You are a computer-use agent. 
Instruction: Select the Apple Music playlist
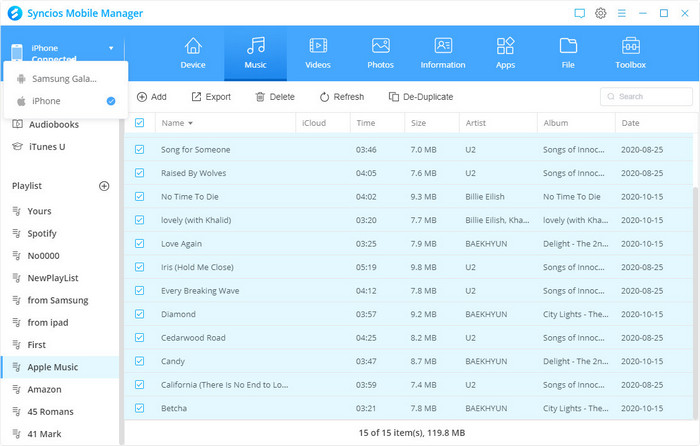60,367
